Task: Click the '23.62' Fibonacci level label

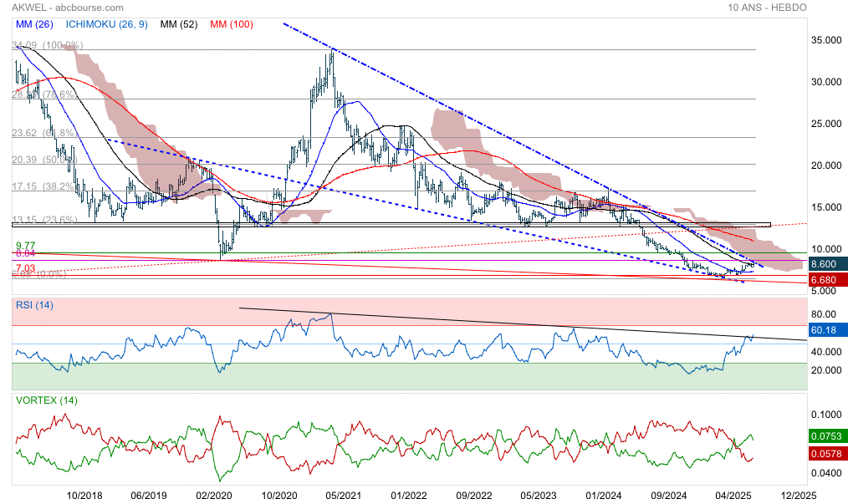Action: pos(24,133)
